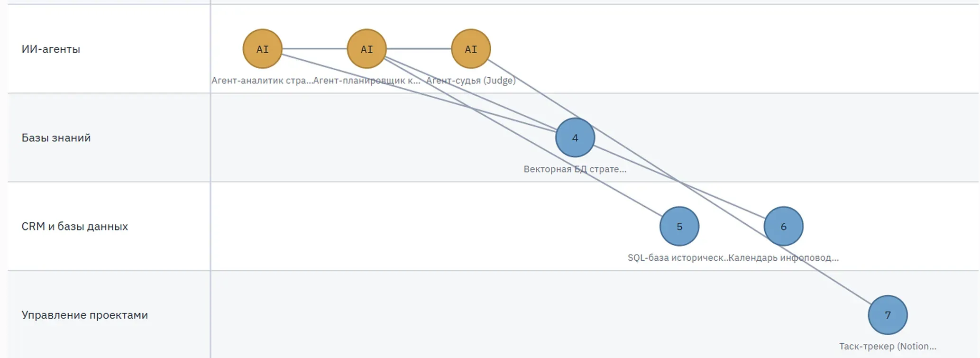Click the Таск-трекер (Notion... caption
This screenshot has width=980, height=358.
pos(888,346)
